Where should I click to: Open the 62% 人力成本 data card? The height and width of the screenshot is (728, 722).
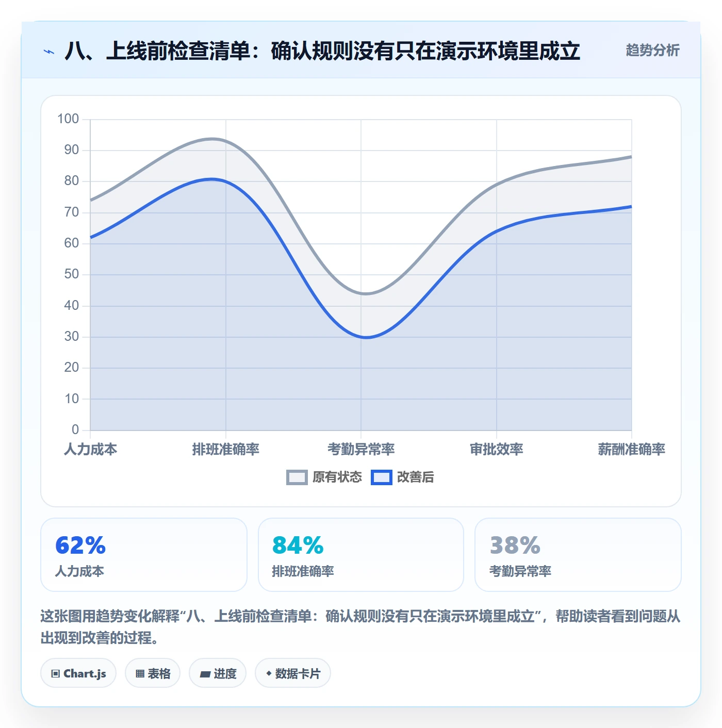pos(144,555)
